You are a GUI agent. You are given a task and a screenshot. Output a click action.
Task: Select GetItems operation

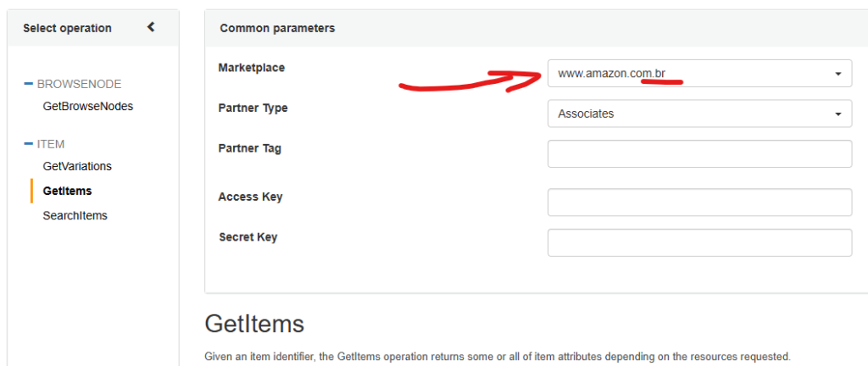tap(67, 191)
